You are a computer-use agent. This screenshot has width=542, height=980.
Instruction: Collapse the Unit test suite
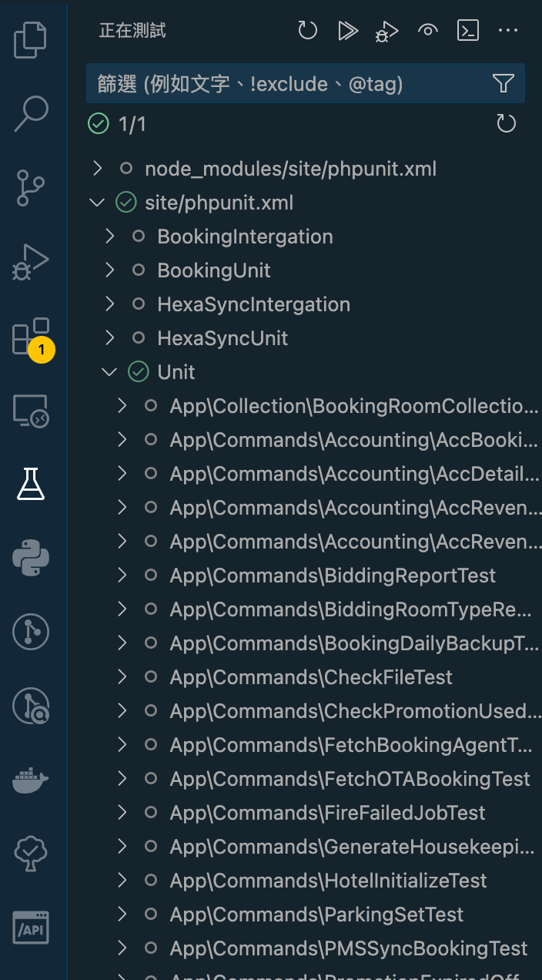click(x=109, y=372)
